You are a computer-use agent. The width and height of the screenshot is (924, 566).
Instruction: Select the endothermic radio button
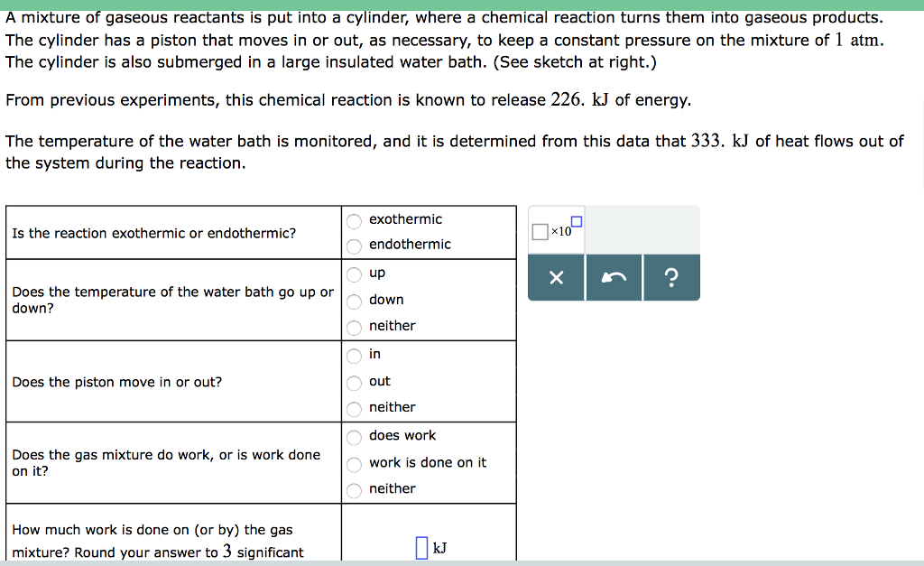(354, 246)
